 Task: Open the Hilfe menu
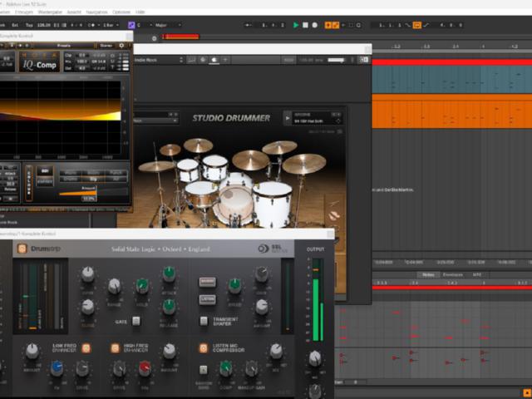pos(140,12)
